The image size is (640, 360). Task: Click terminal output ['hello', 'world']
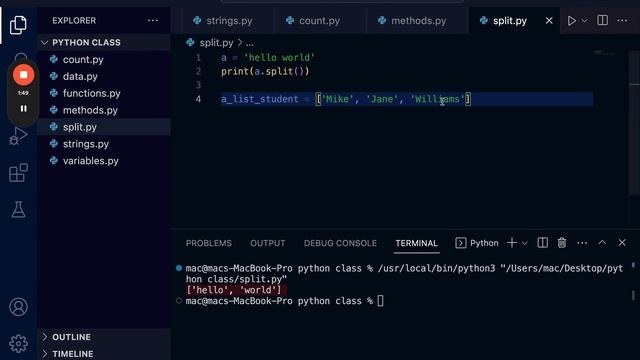[234, 290]
